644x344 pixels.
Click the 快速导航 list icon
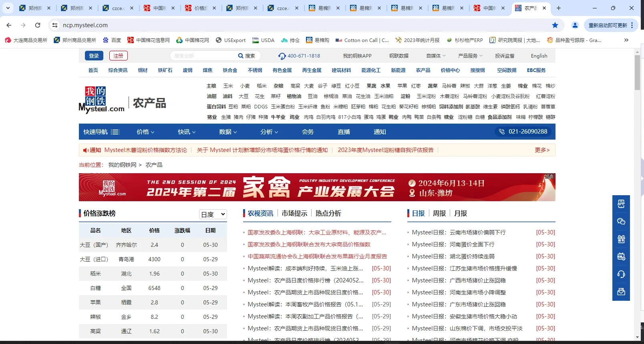(115, 132)
